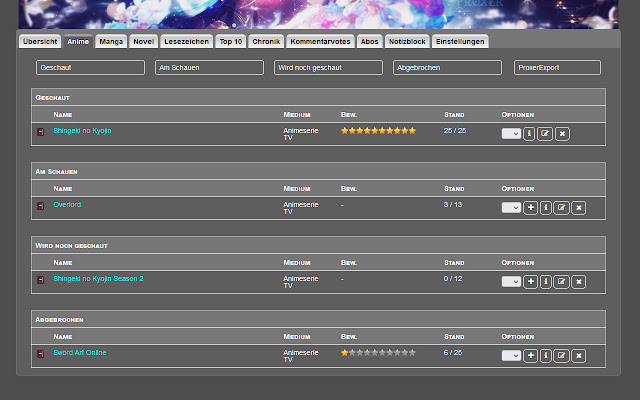
Task: Click the edit icon for Sword Art Online
Action: [562, 355]
